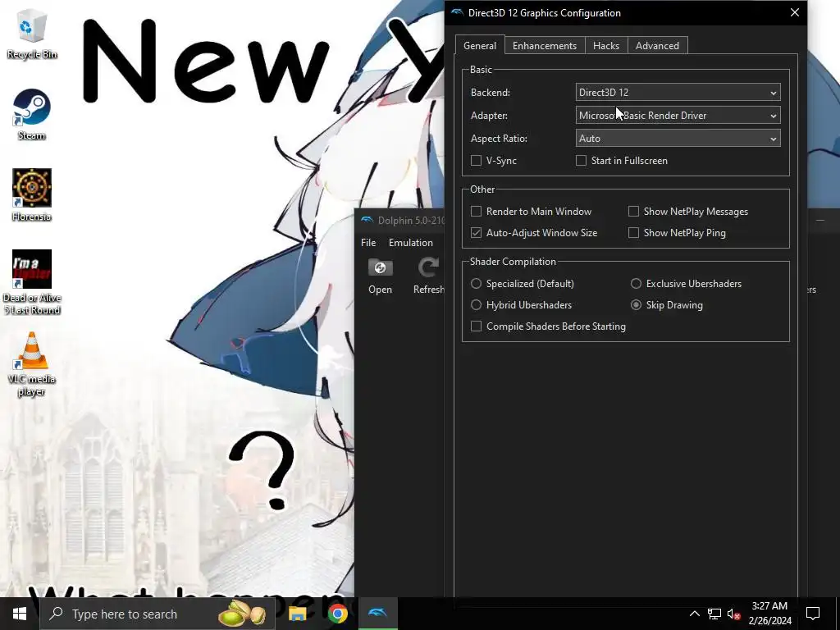Viewport: 840px width, 630px height.
Task: Open File Explorer from the taskbar
Action: (297, 614)
